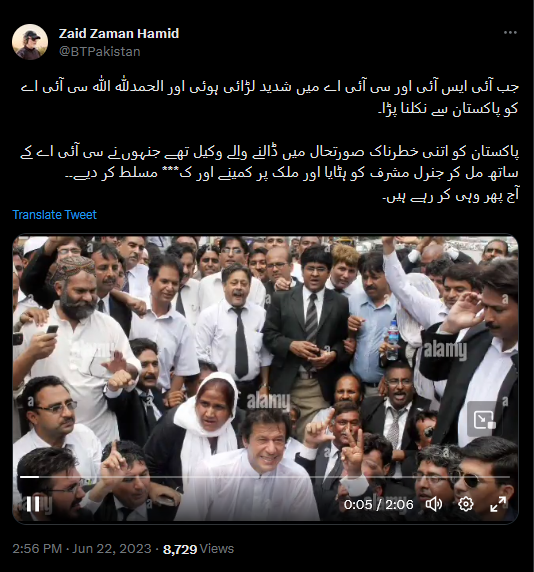Click the Jun 22, 2023 date
Viewport: 534px width, 572px height.
click(111, 549)
